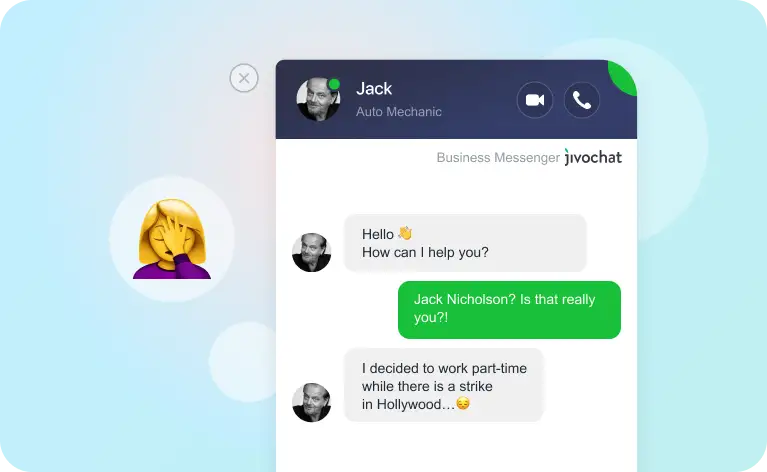Start a video call with Jack
The height and width of the screenshot is (472, 767).
click(x=535, y=100)
